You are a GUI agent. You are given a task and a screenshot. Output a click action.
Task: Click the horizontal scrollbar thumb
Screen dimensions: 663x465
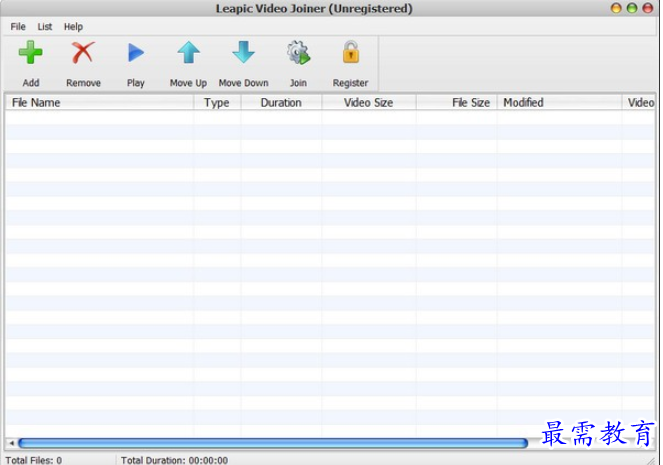(273, 443)
